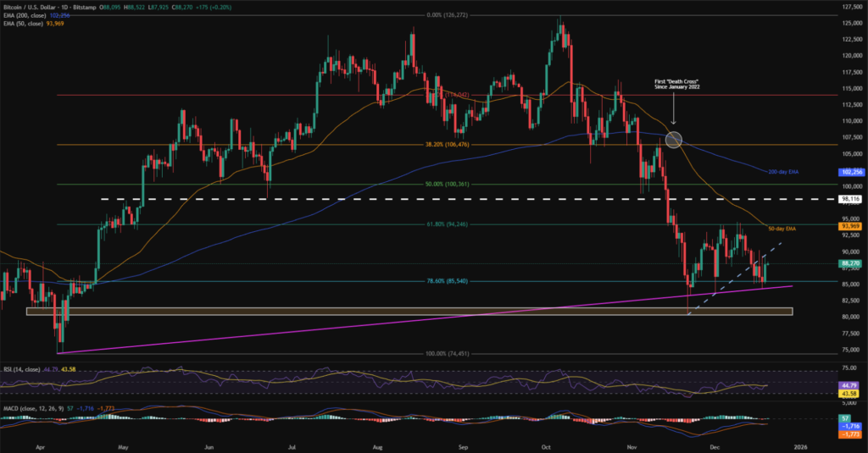Click the green 88,270 last price tag
This screenshot has height=453, width=868.
click(851, 264)
